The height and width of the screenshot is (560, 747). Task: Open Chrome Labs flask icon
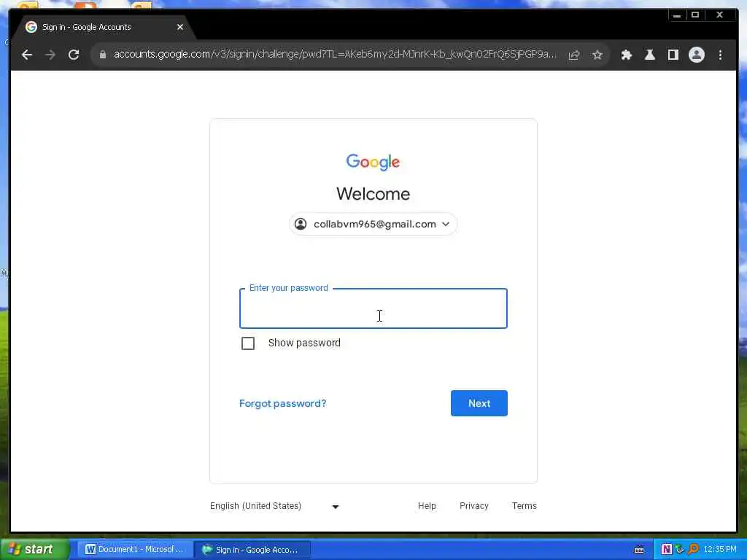650,55
